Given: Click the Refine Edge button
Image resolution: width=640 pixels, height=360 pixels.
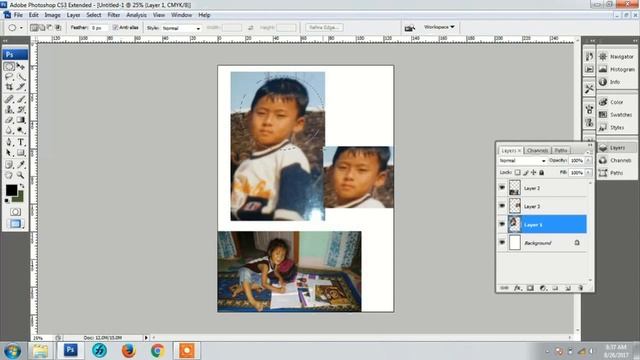Looking at the screenshot, I should click(324, 27).
